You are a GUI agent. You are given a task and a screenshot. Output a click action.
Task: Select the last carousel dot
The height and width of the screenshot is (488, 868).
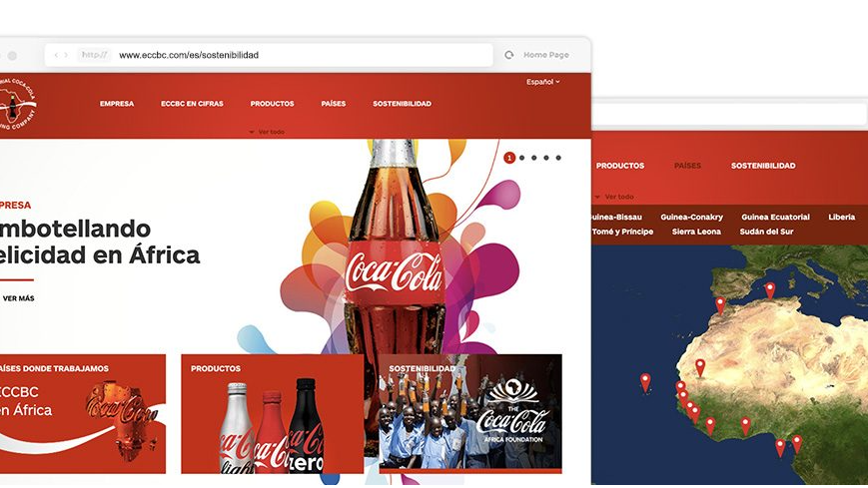(x=558, y=159)
